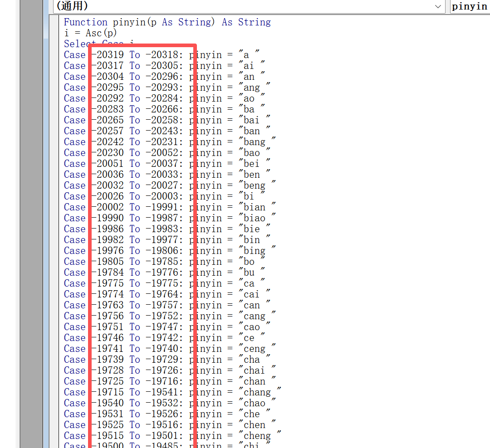This screenshot has height=448, width=490.
Task: Click the code line returning "chang "
Action: click(172, 392)
